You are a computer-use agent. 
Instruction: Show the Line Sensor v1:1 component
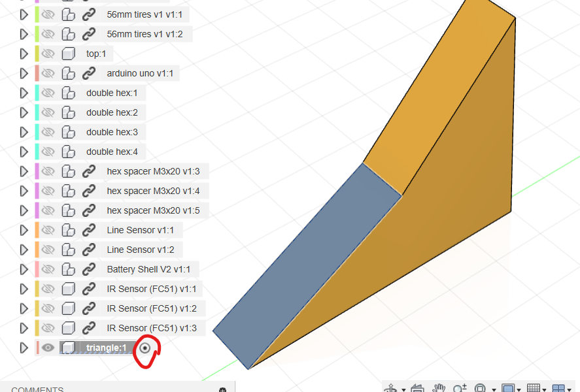pyautogui.click(x=48, y=230)
